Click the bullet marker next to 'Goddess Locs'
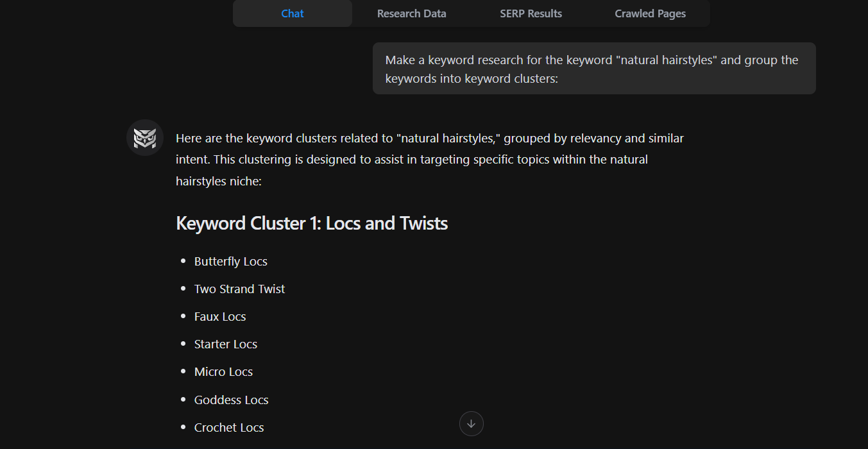868x449 pixels. [182, 399]
